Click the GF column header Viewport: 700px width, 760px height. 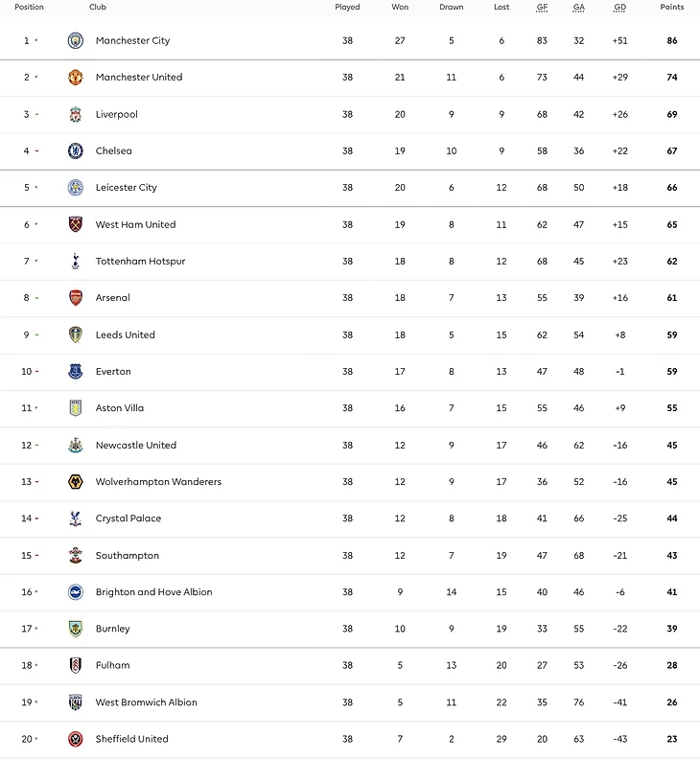tap(543, 7)
